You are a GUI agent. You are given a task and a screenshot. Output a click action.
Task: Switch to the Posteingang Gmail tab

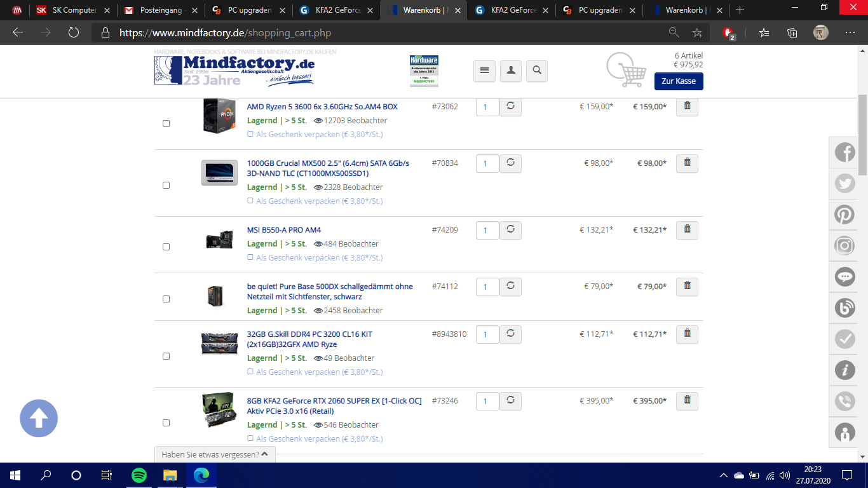click(x=161, y=10)
